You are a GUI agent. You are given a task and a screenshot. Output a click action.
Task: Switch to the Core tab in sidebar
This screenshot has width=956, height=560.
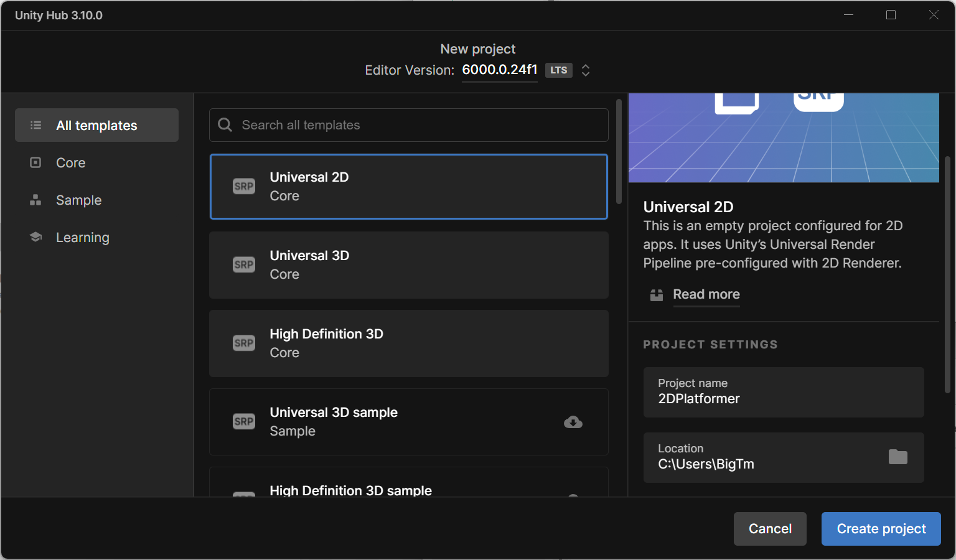coord(70,162)
